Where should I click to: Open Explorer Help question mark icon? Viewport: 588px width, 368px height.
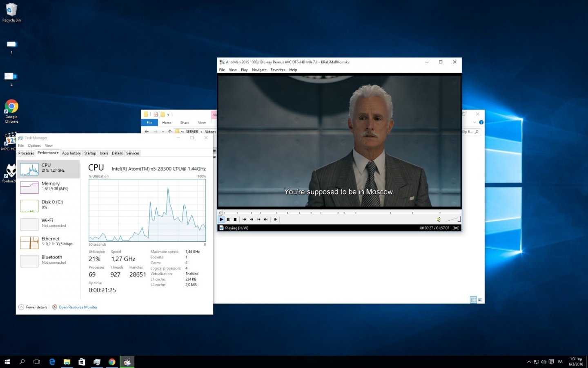(481, 122)
